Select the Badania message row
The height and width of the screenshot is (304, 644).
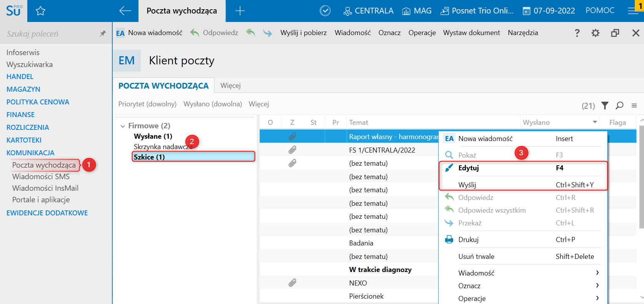(361, 243)
